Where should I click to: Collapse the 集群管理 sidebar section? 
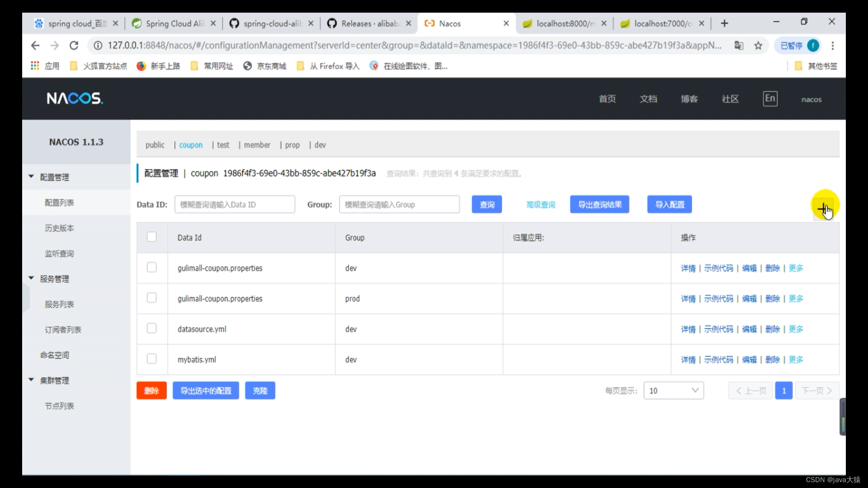click(31, 380)
